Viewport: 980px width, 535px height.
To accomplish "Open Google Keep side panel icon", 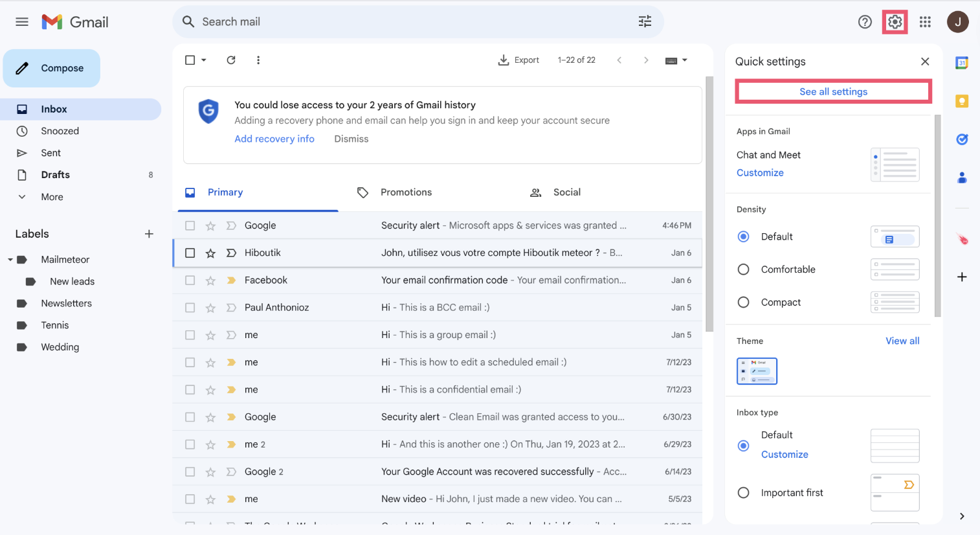I will pyautogui.click(x=962, y=101).
